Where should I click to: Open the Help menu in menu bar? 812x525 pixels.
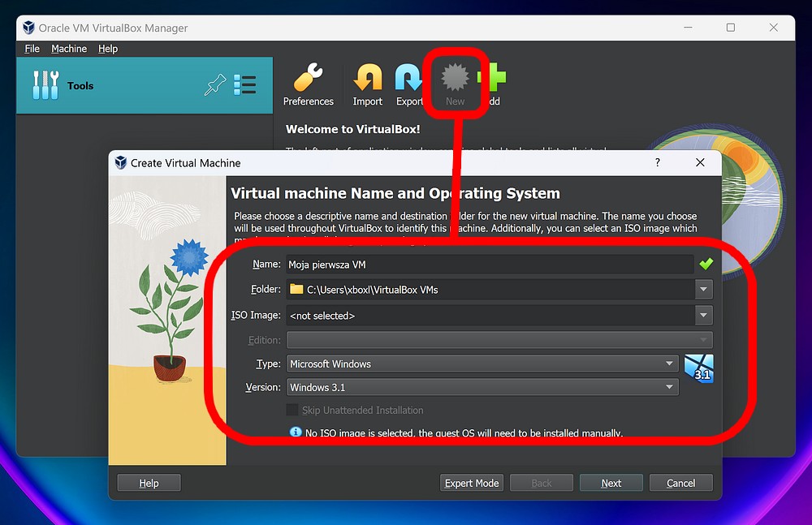tap(108, 49)
